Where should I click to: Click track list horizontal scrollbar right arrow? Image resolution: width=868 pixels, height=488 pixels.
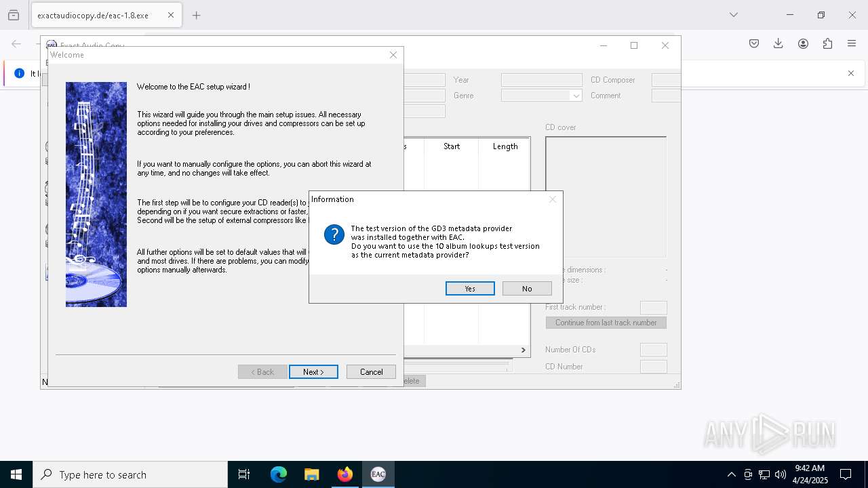click(523, 350)
